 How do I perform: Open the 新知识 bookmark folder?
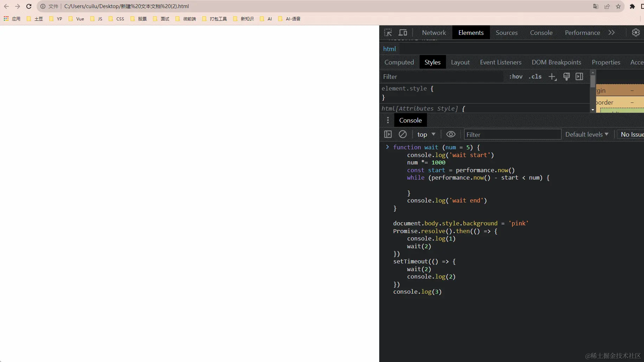coord(244,19)
